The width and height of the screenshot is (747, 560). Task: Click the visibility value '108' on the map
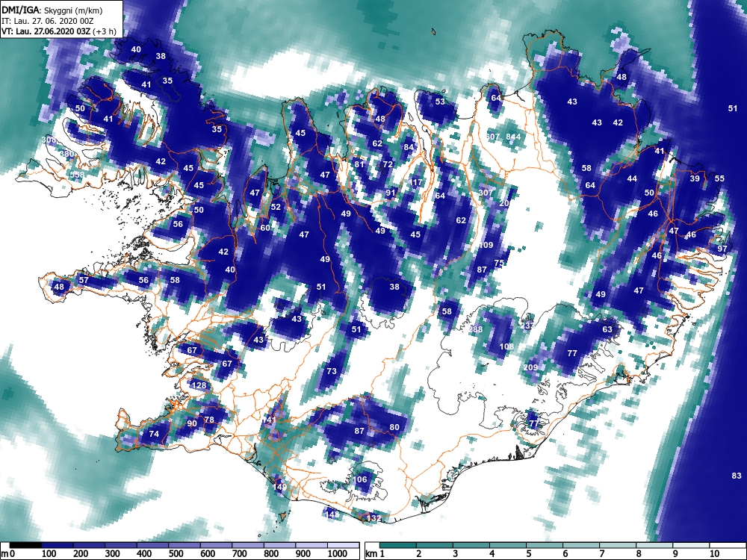(506, 346)
